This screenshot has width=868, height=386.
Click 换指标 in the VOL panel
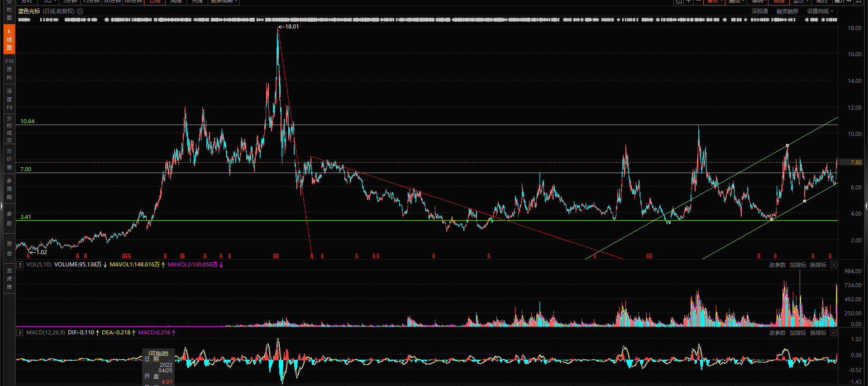[818, 265]
